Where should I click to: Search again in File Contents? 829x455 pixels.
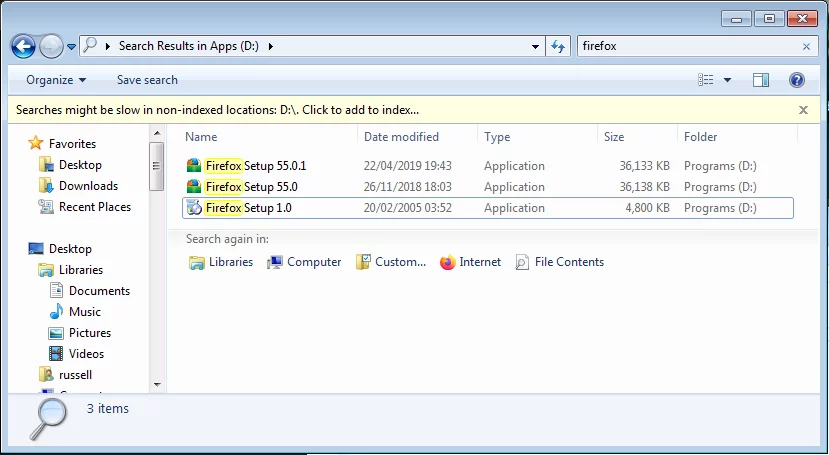(559, 262)
